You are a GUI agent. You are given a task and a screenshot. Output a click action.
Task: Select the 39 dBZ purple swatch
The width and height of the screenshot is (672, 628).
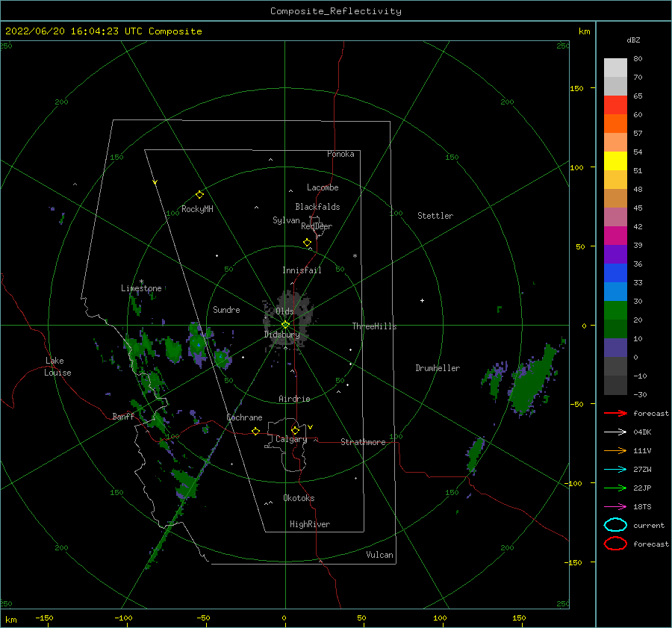tap(615, 254)
